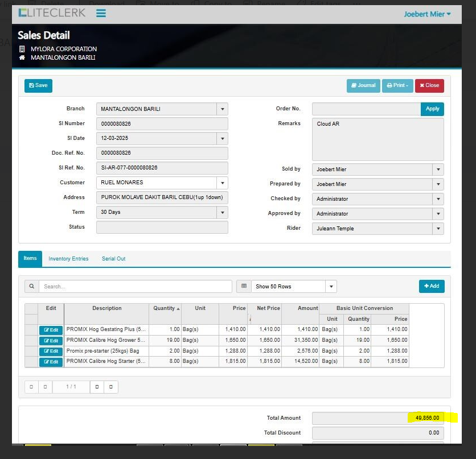This screenshot has height=459, width=476.
Task: Apply the order number
Action: point(432,109)
